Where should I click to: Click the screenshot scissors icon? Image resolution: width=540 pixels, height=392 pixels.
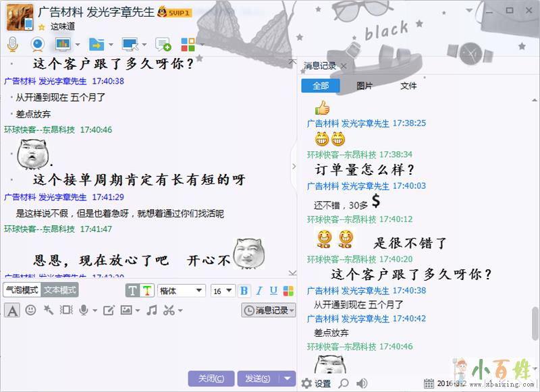pyautogui.click(x=169, y=310)
